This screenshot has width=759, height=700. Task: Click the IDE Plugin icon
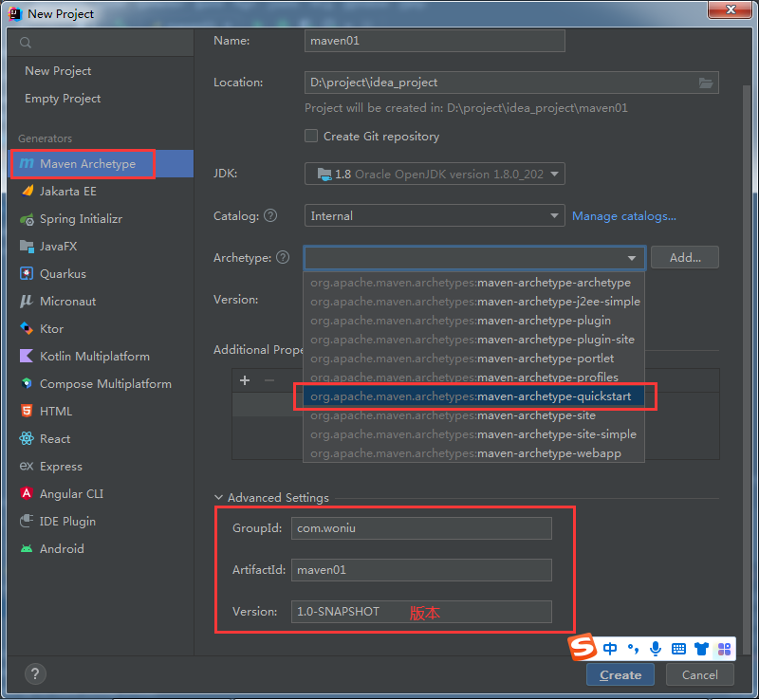tap(27, 522)
